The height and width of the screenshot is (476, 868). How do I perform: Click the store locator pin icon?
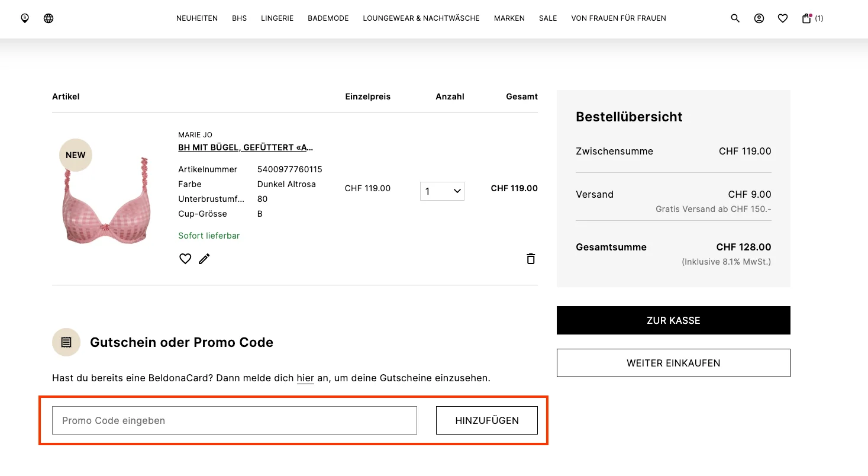point(24,18)
